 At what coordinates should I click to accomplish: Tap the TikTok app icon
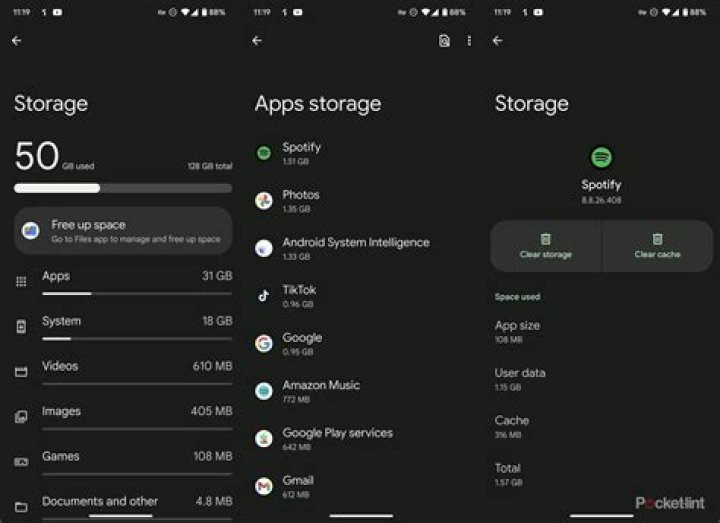tap(264, 296)
